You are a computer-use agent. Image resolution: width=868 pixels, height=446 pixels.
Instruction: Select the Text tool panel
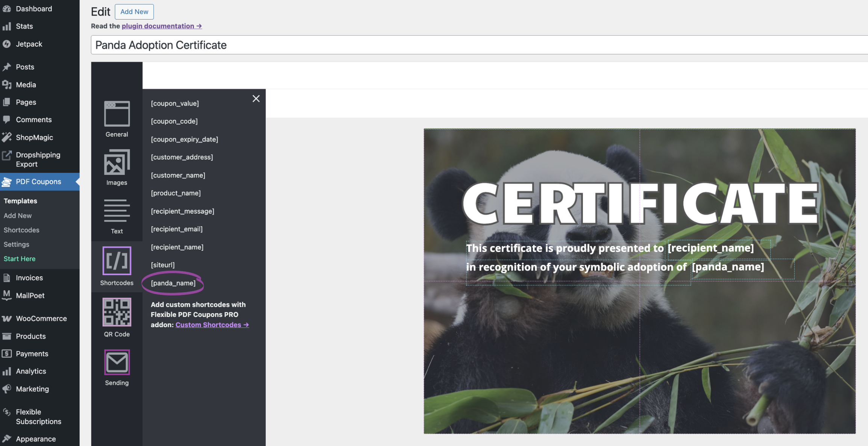[116, 216]
